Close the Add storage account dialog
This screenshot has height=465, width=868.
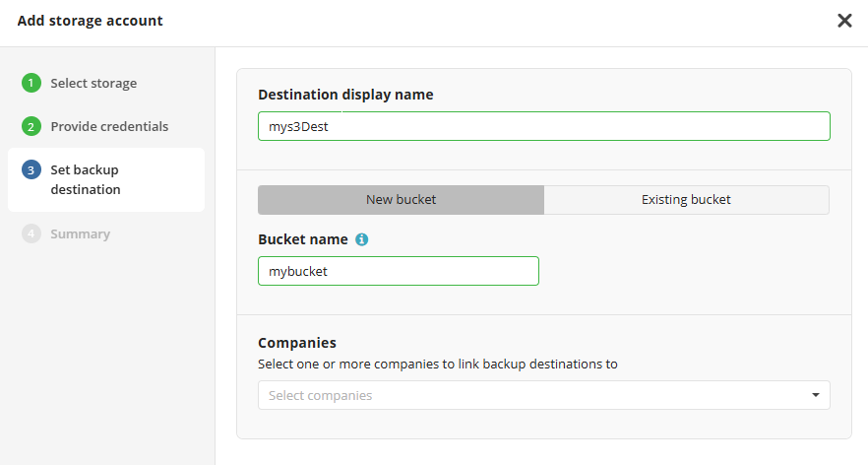pos(844,21)
